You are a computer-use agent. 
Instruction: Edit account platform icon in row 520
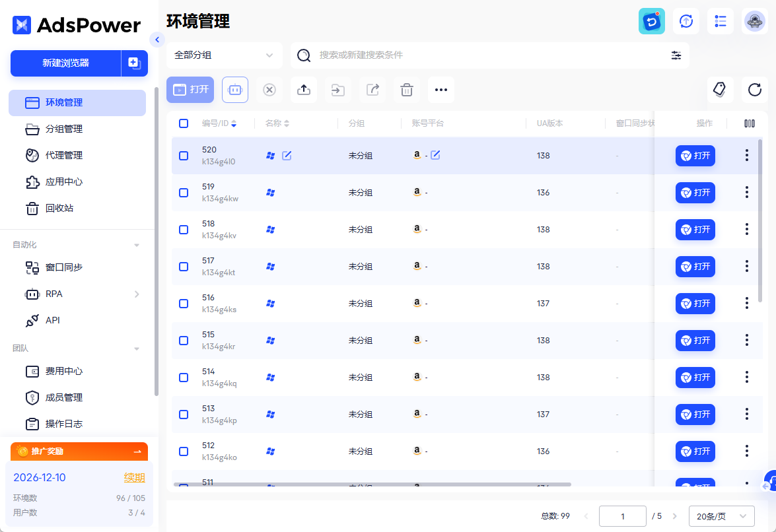(x=435, y=155)
